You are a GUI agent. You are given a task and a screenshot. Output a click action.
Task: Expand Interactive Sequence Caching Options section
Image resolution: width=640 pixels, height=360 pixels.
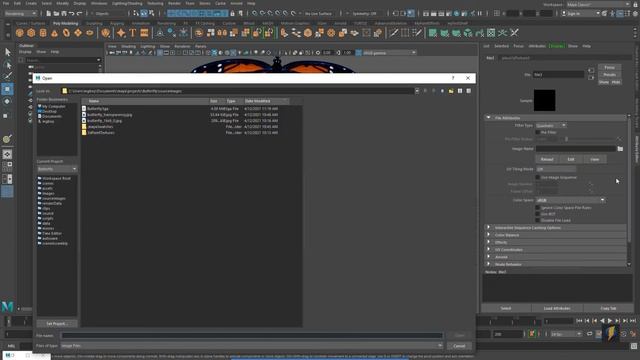489,228
